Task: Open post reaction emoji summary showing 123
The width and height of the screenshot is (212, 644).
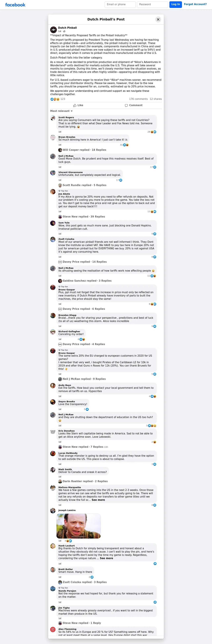Action: click(58, 99)
